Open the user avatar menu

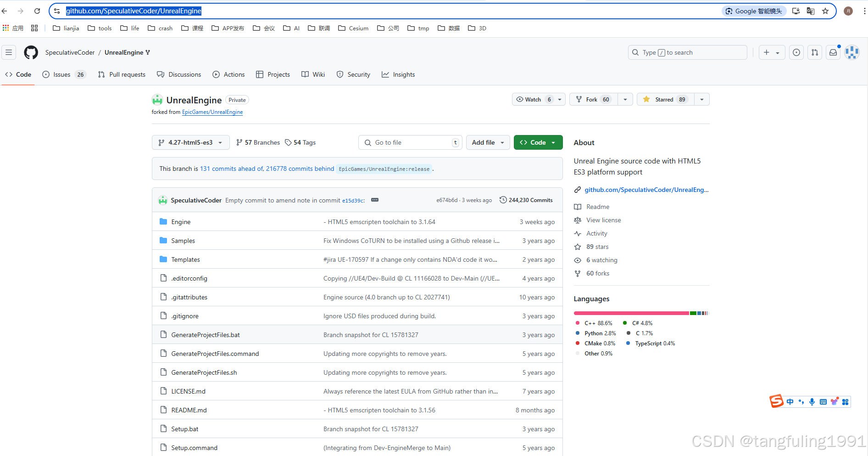coord(852,52)
